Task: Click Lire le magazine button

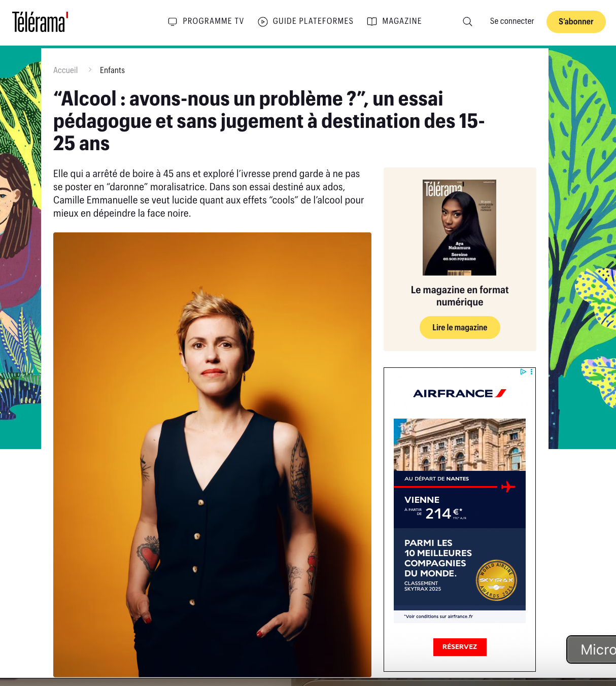Action: 460,327
